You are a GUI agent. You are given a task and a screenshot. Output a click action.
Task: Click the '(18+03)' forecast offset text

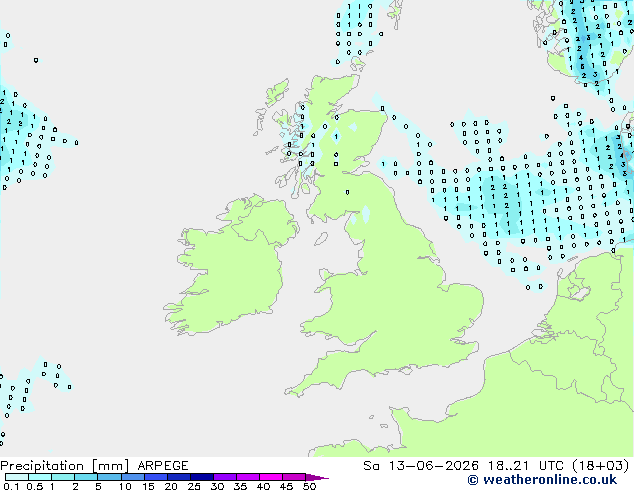(600, 466)
